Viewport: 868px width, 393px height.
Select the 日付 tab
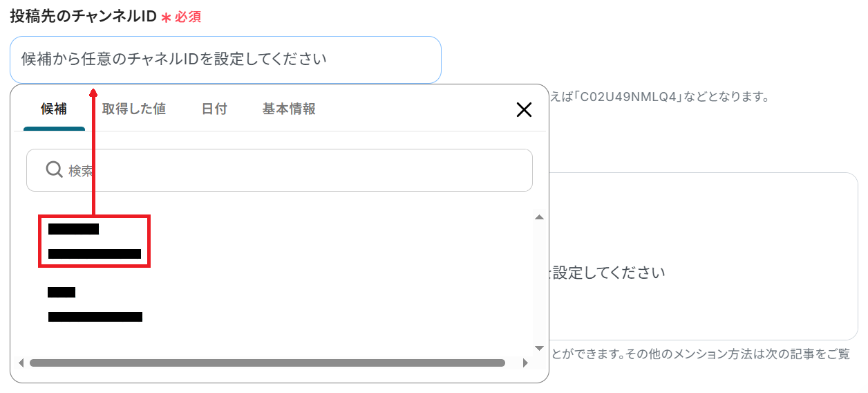click(x=214, y=109)
